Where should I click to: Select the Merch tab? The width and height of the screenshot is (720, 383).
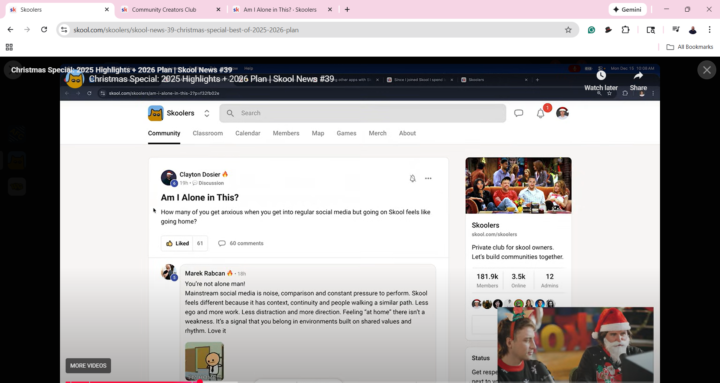tap(377, 133)
